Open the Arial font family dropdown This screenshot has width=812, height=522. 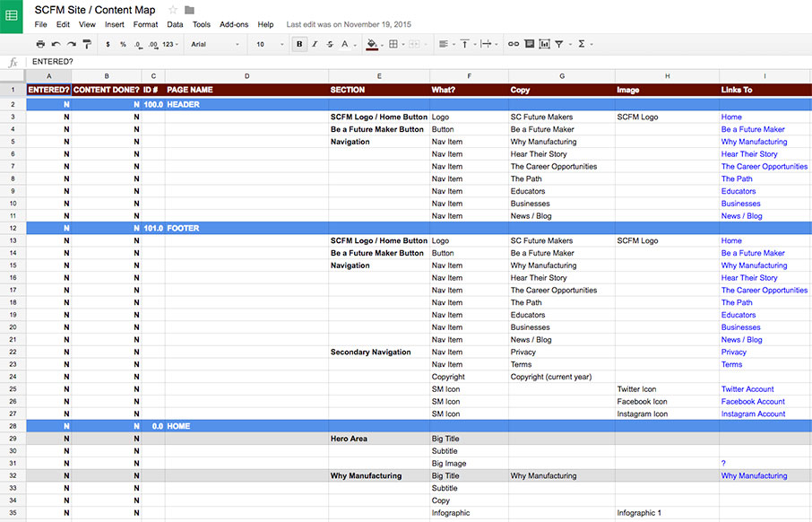click(215, 44)
